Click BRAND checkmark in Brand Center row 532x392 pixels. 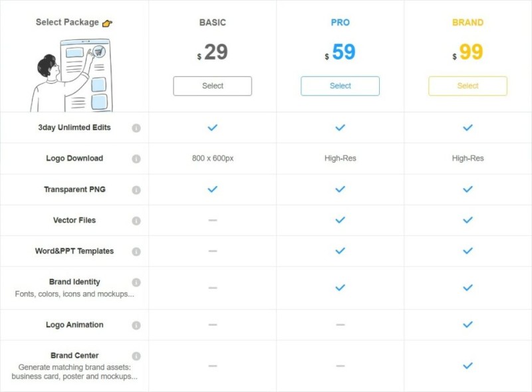pyautogui.click(x=467, y=365)
